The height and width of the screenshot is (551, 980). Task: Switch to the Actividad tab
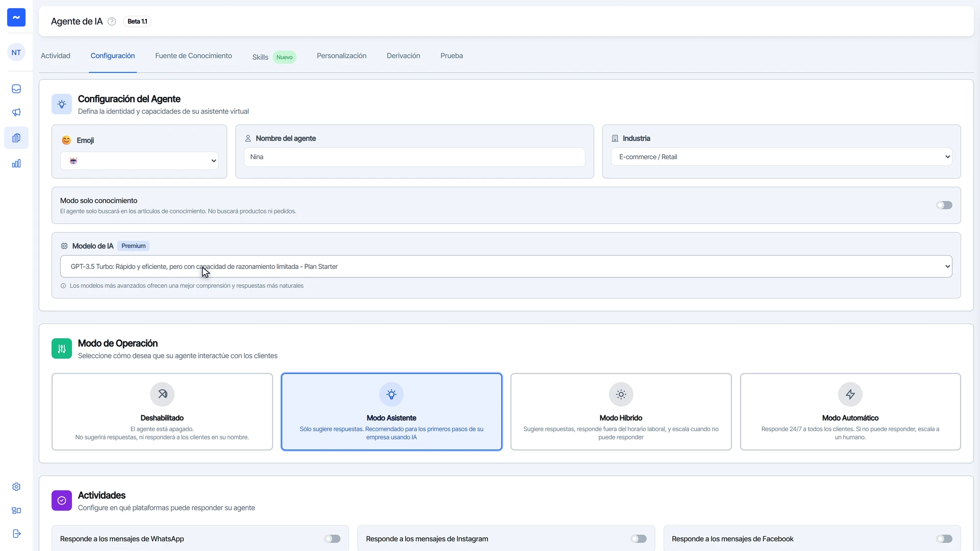click(56, 56)
